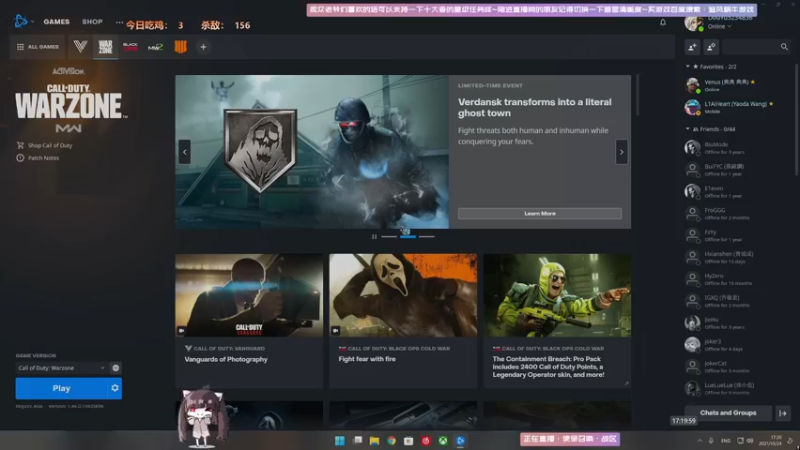
Task: Select the second carousel slide indicator
Action: (x=408, y=237)
